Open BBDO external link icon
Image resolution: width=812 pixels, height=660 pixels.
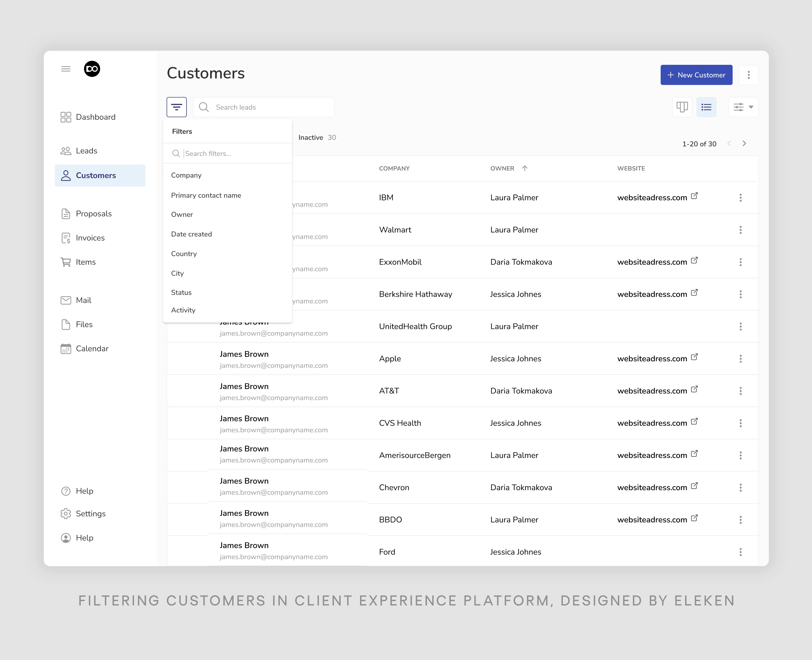point(694,518)
